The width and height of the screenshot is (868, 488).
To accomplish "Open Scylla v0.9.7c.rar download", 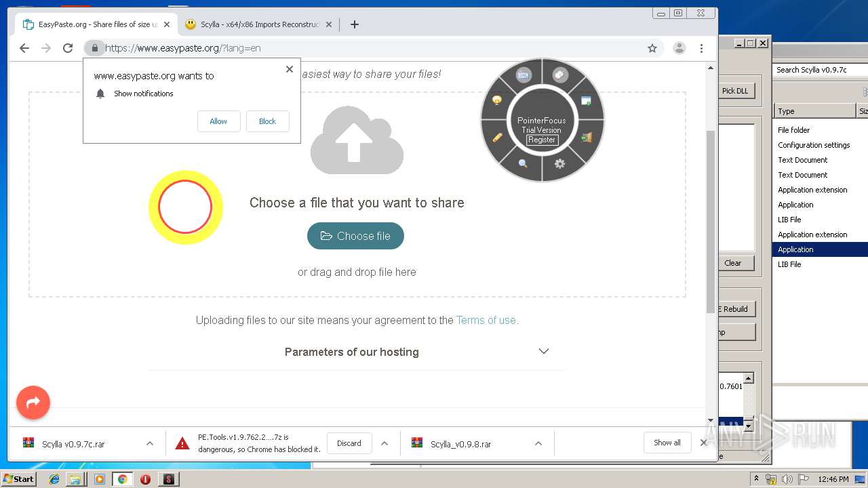I will click(x=73, y=444).
